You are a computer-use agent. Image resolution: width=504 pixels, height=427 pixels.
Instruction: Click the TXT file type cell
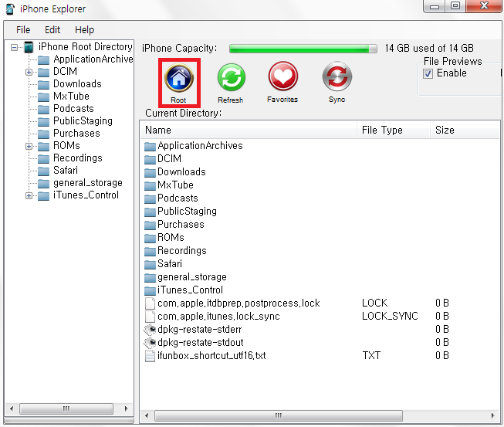(x=371, y=356)
